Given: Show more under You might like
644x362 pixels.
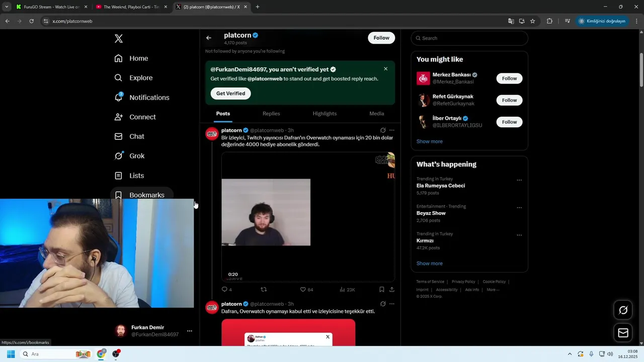Looking at the screenshot, I should (x=430, y=141).
